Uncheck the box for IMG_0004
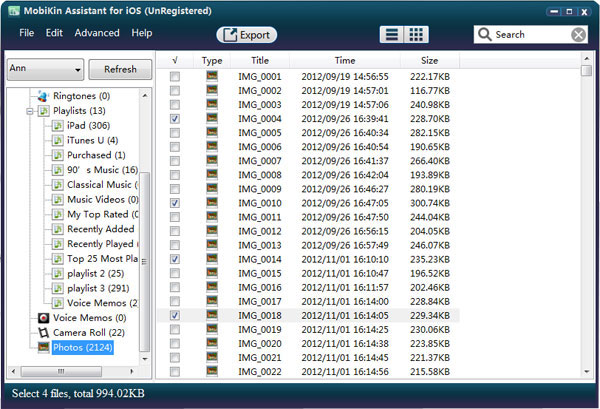Image resolution: width=600 pixels, height=409 pixels. (175, 119)
